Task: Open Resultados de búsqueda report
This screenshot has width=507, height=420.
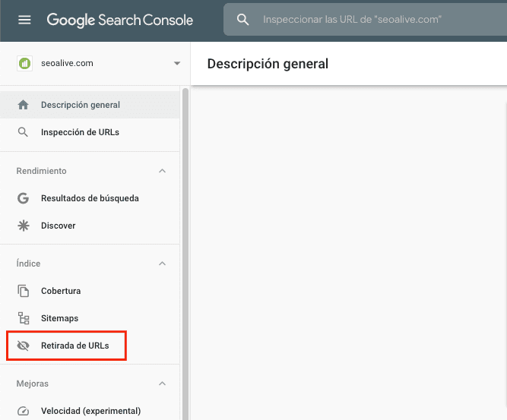Action: coord(90,198)
